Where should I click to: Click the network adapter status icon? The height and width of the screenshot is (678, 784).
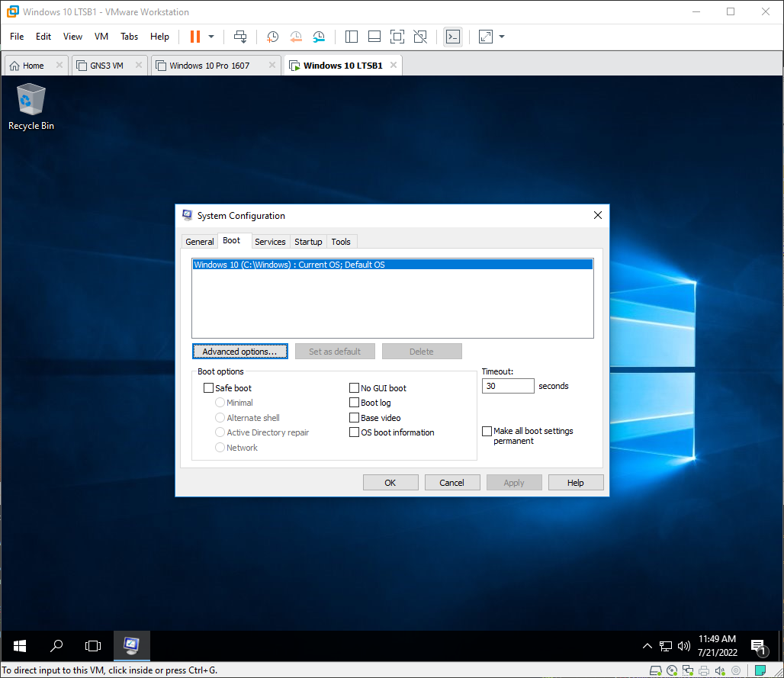point(688,670)
